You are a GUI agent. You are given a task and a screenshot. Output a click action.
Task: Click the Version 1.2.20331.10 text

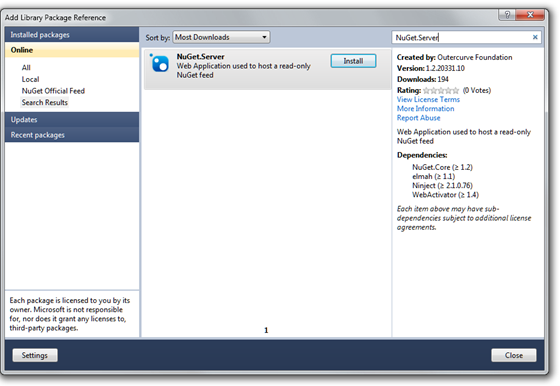point(431,68)
